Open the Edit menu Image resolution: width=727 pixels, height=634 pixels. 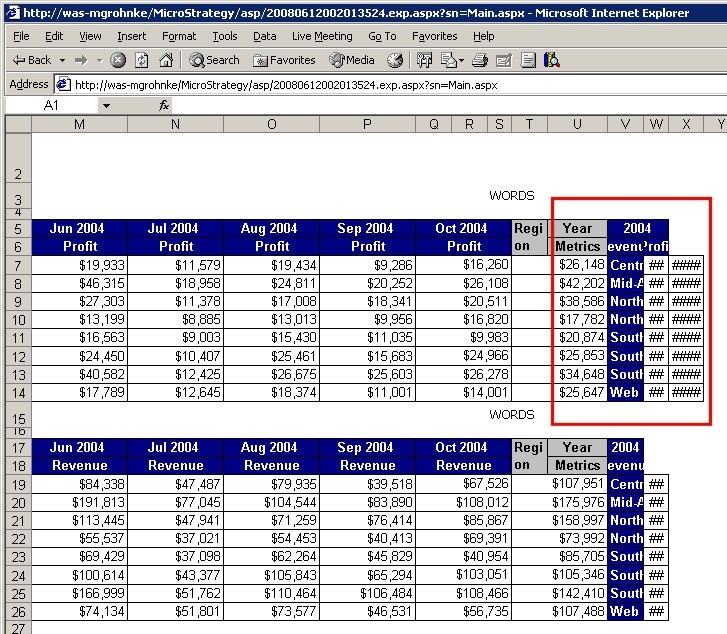click(x=54, y=36)
